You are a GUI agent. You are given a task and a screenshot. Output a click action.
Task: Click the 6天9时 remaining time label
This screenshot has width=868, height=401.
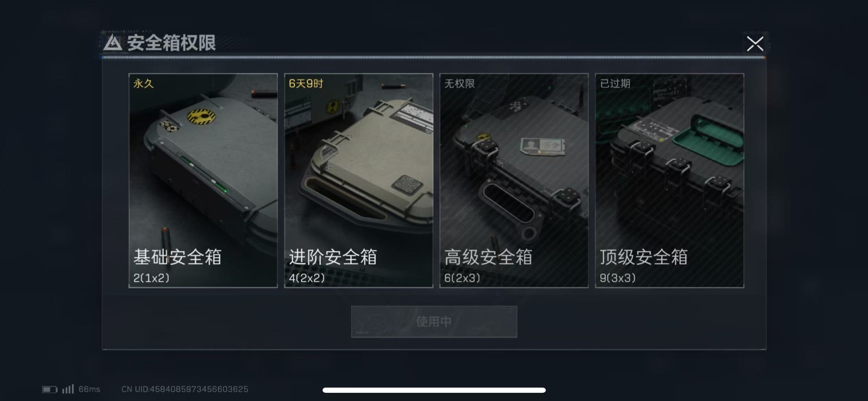tap(306, 84)
